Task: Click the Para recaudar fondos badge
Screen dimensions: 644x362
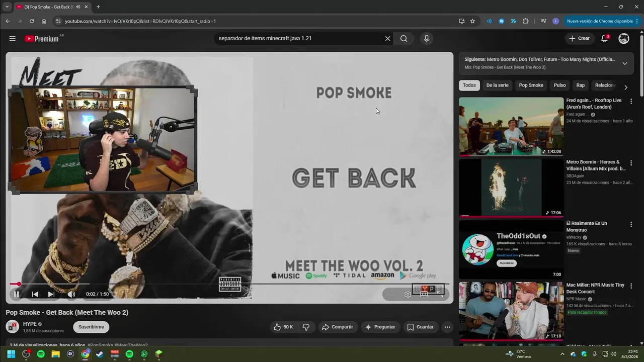Action: pyautogui.click(x=587, y=312)
